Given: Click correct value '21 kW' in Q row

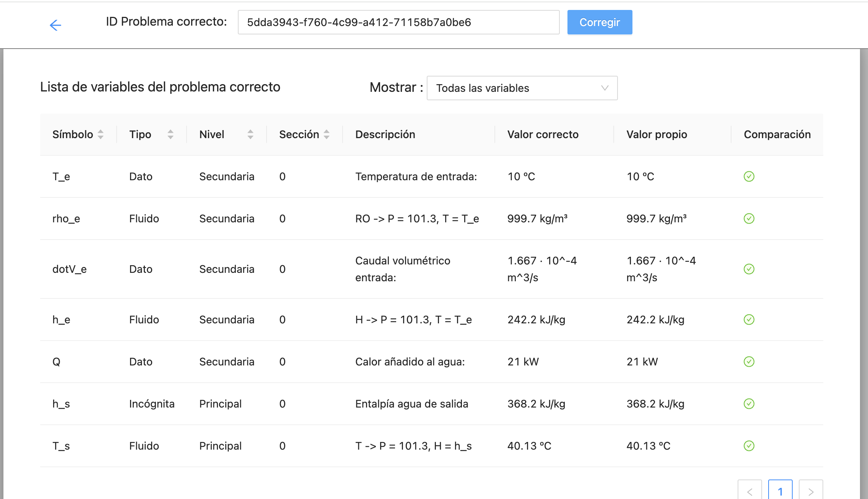Looking at the screenshot, I should [x=523, y=362].
